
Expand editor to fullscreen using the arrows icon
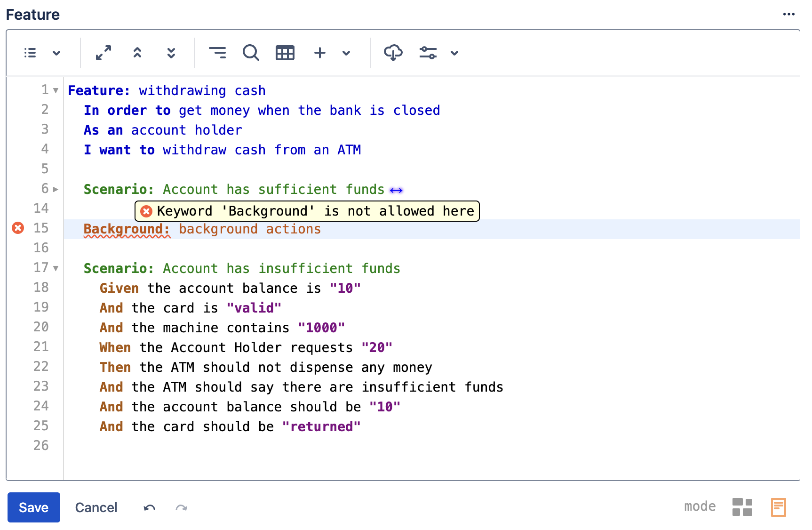(103, 53)
